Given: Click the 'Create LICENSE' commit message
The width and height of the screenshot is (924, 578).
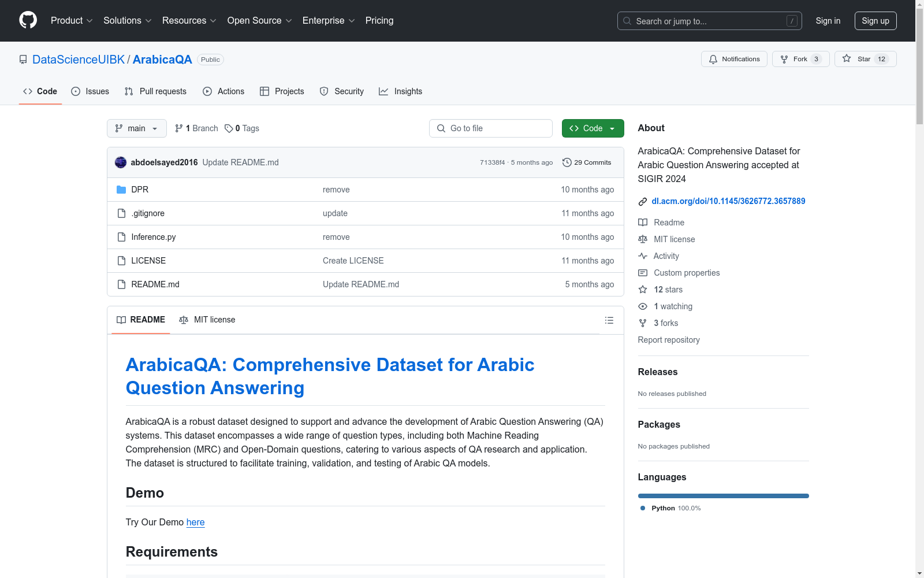Looking at the screenshot, I should click(x=353, y=261).
